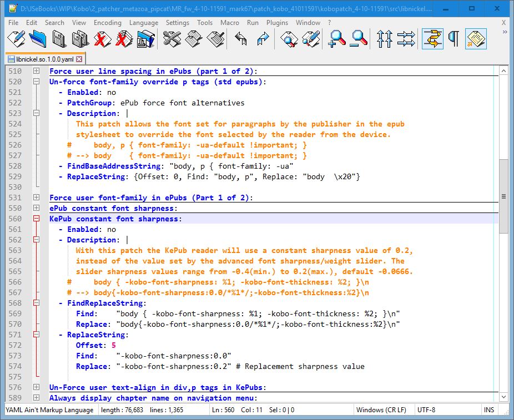This screenshot has width=514, height=420.
Task: Click the Zoom out magnifier icon
Action: tap(359, 39)
